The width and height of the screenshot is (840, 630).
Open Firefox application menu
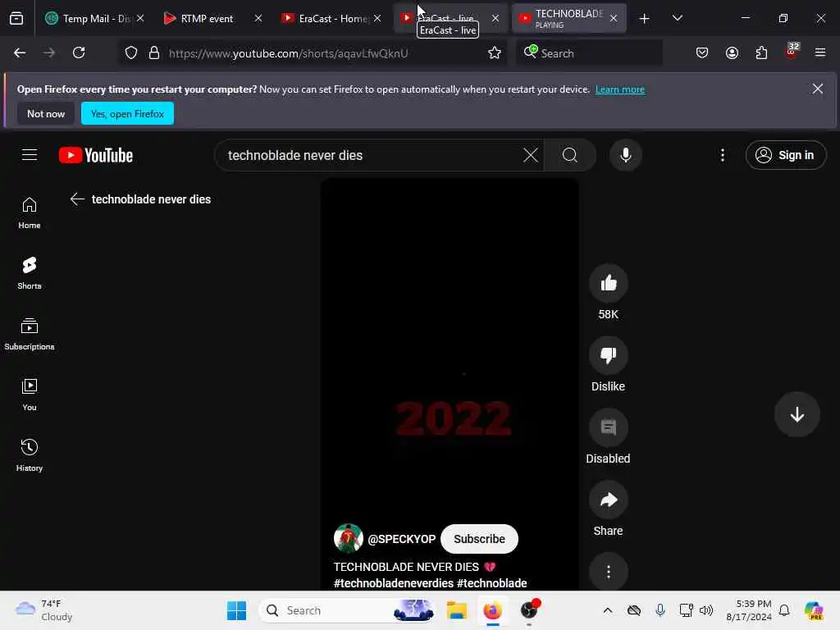[820, 53]
